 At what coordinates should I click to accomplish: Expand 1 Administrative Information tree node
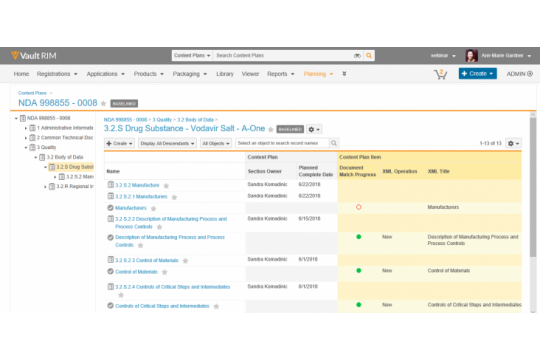point(26,128)
